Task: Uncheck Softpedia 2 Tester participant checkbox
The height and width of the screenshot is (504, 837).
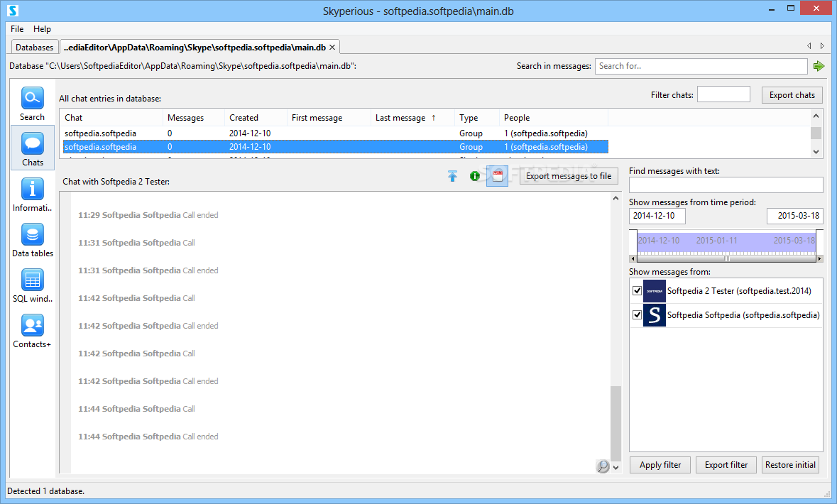Action: pos(637,291)
